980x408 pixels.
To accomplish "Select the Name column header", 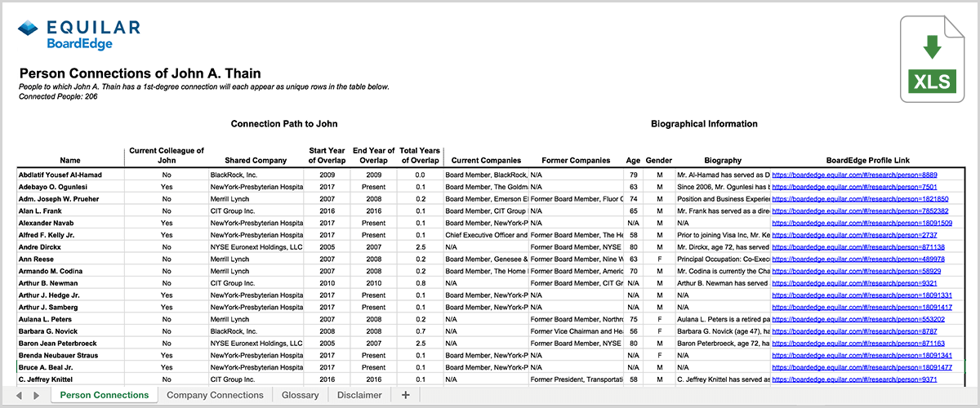I will tap(70, 161).
